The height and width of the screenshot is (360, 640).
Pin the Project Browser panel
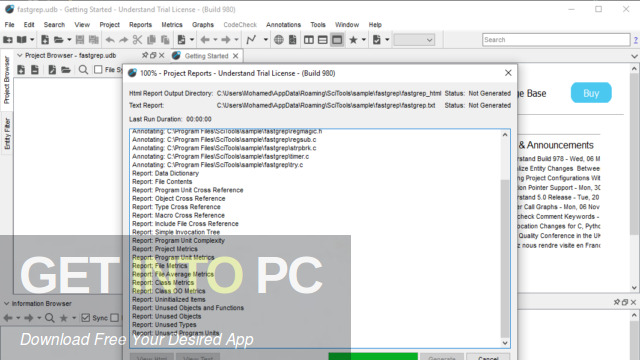[x=145, y=55]
